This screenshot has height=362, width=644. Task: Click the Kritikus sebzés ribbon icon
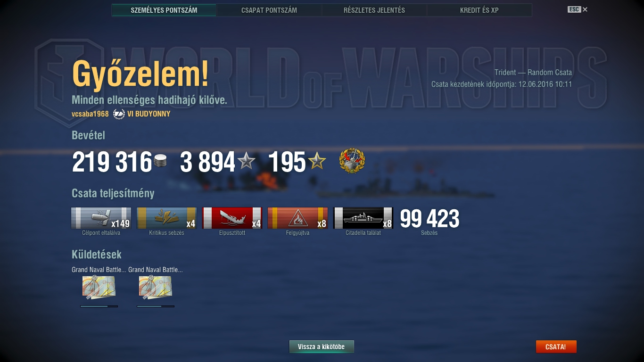click(166, 218)
